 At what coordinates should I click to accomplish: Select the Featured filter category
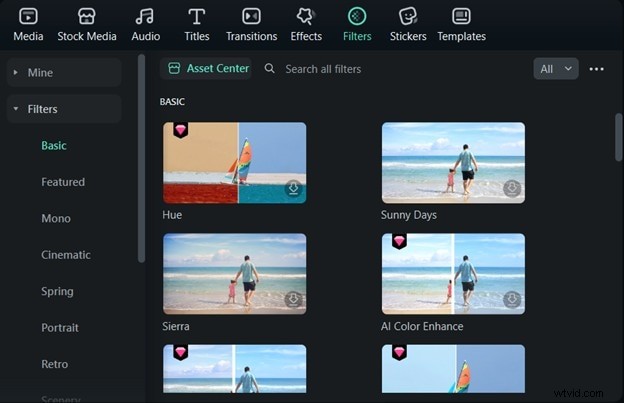[63, 182]
